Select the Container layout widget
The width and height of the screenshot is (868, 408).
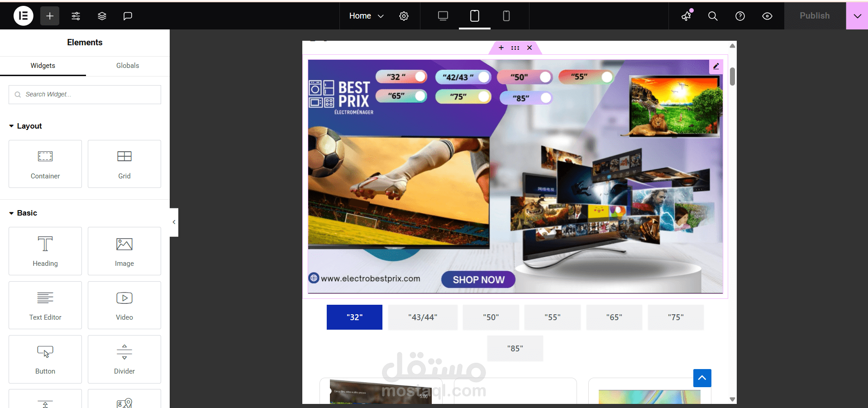point(45,164)
